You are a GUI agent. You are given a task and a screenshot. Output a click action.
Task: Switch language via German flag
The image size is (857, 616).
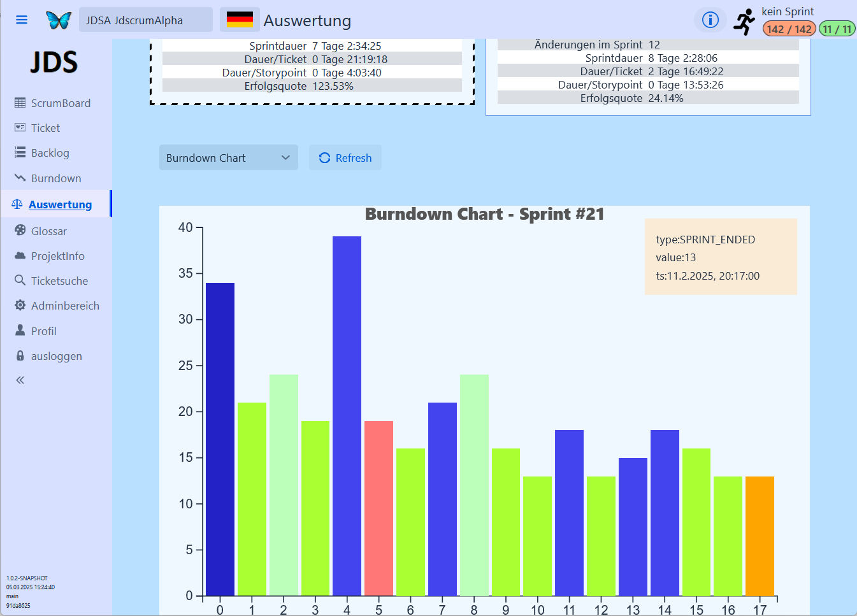pos(240,20)
